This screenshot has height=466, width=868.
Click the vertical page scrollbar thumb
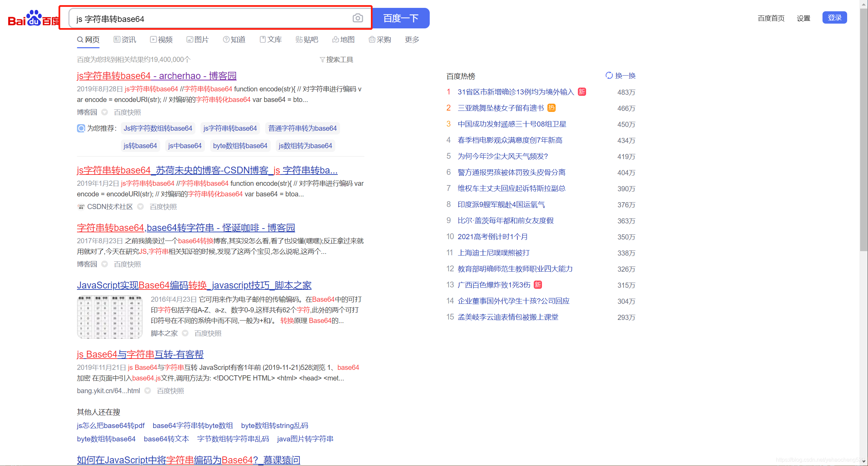coord(864,130)
